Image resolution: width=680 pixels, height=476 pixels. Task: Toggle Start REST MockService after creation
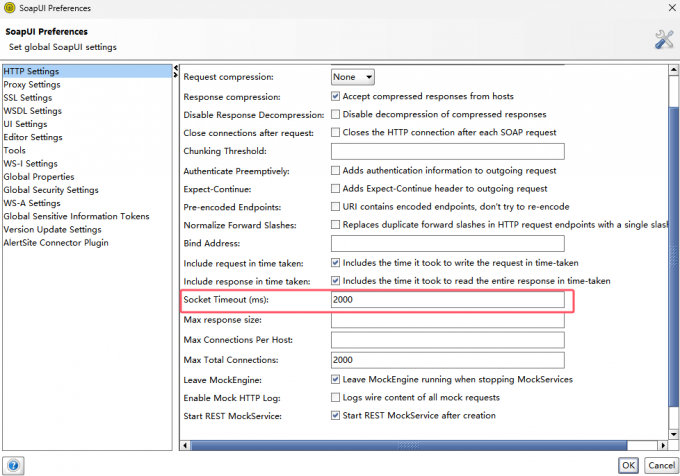pos(335,415)
